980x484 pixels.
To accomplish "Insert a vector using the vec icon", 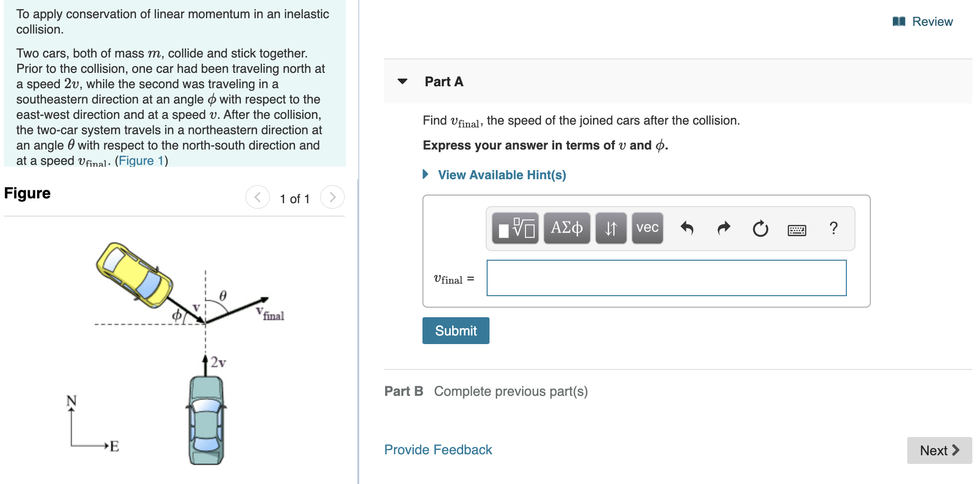I will tap(647, 229).
